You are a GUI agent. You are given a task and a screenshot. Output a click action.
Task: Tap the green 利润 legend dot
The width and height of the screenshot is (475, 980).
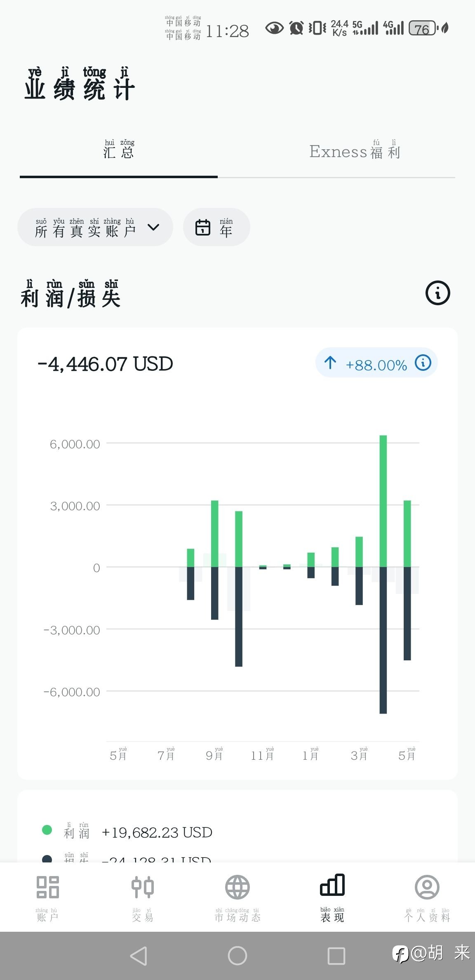[x=47, y=830]
